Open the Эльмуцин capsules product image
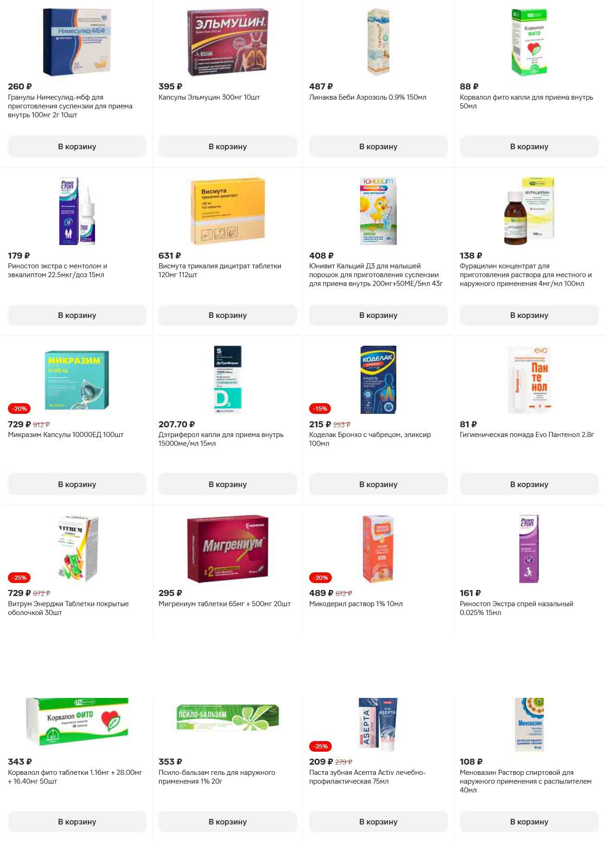The image size is (616, 843). click(x=228, y=42)
